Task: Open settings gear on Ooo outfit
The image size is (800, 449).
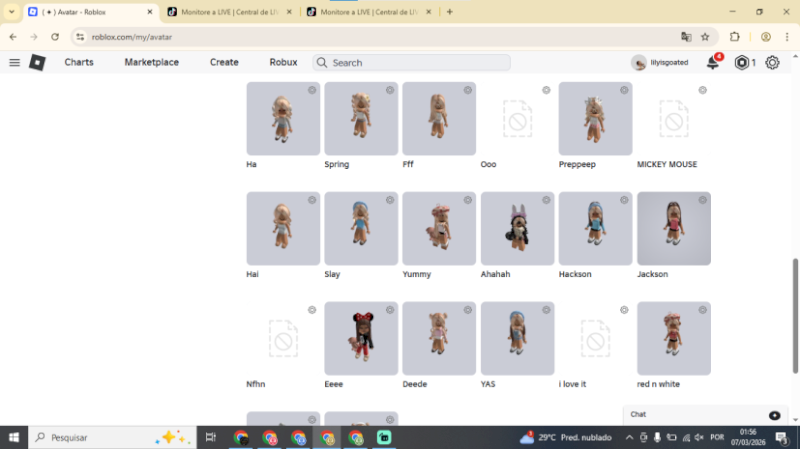Action: (x=546, y=90)
